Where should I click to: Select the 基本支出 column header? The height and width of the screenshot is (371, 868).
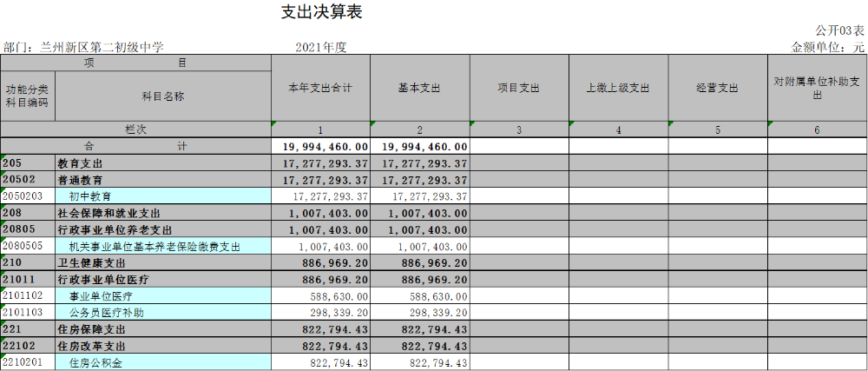point(419,89)
